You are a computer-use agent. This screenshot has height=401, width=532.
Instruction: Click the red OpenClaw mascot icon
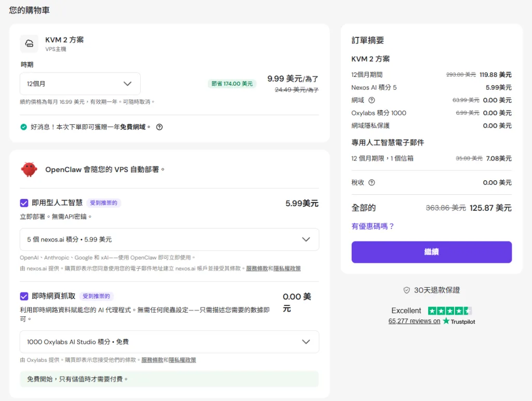click(29, 169)
